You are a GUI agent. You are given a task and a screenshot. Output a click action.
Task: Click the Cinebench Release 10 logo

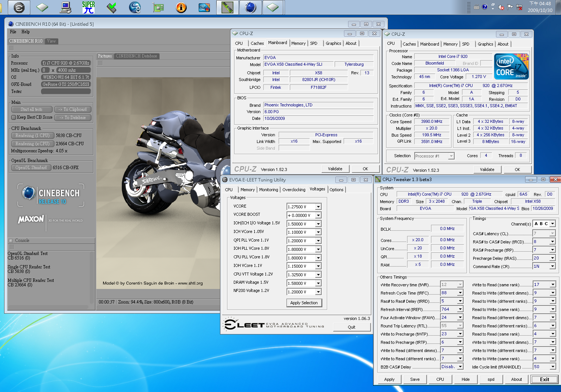51,196
